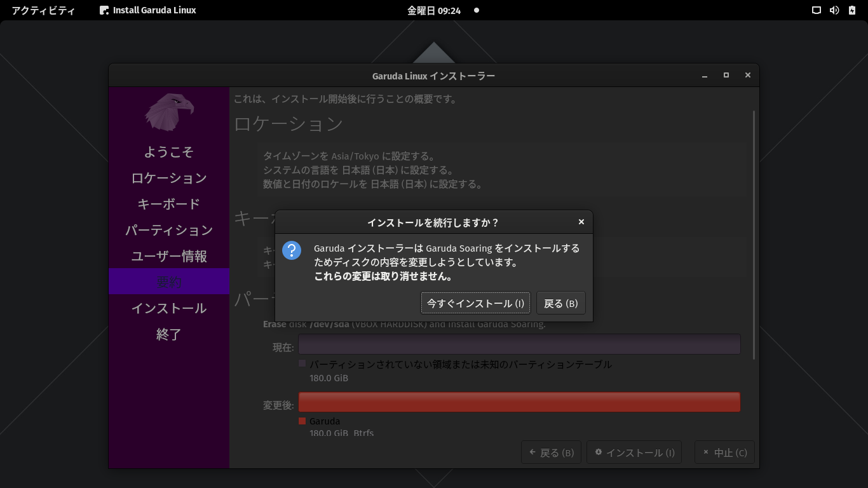Screen dimensions: 868x488
Task: Click the インストールを続行しますか？ dialog title
Action: point(433,222)
